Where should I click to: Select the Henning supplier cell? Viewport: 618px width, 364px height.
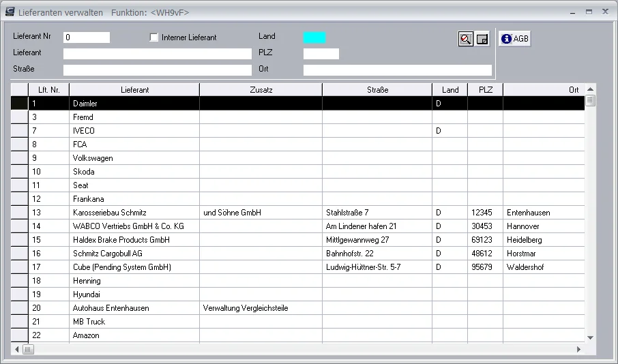click(x=134, y=281)
